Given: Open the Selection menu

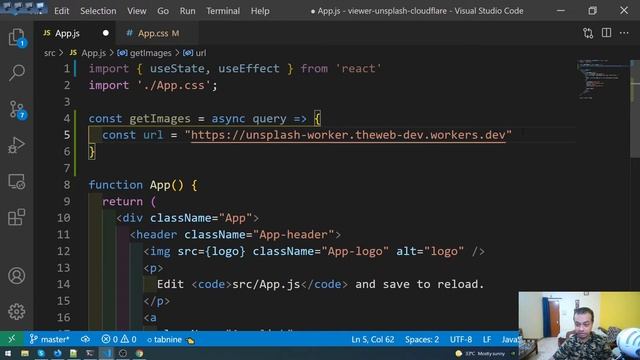Looking at the screenshot, I should point(98,11).
